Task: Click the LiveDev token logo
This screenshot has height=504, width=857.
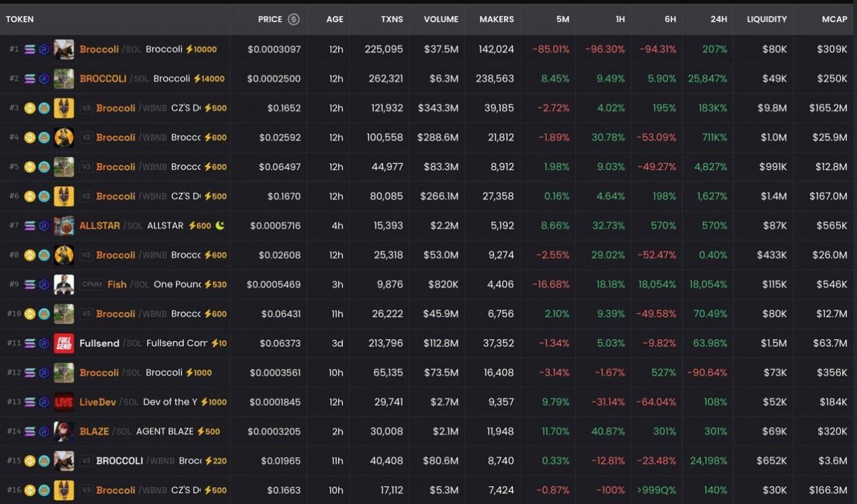Action: [64, 402]
